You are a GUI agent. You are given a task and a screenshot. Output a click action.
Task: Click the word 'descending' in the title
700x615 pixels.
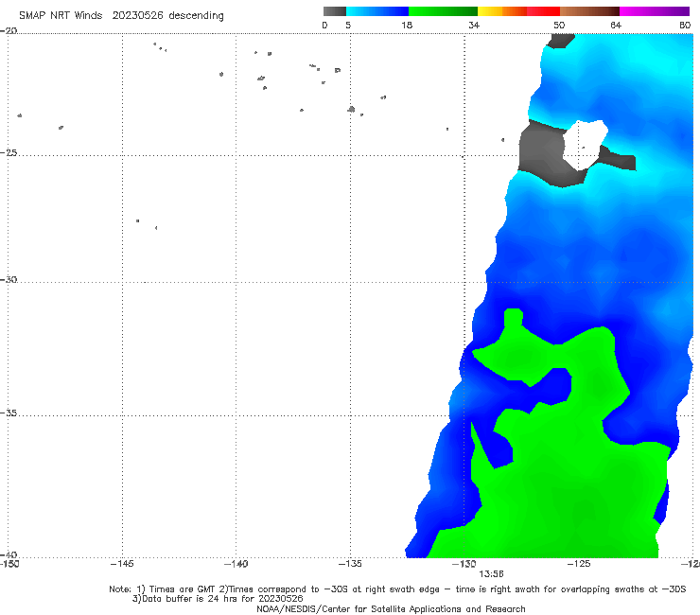(196, 16)
